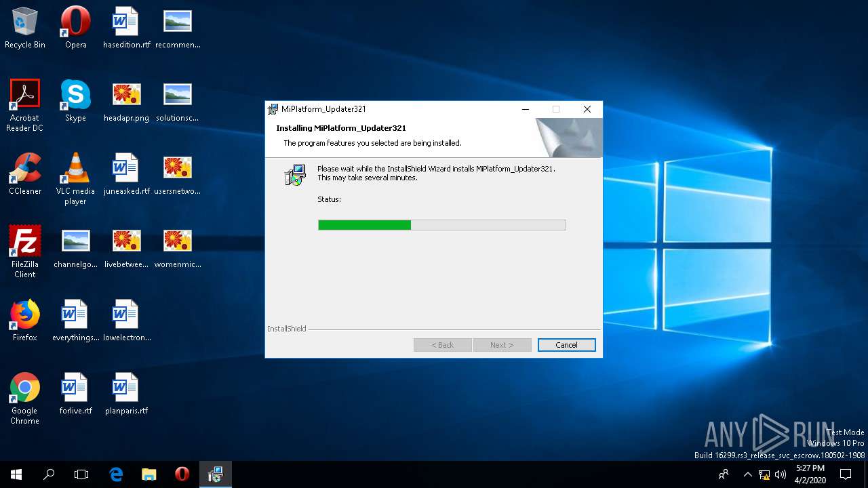Open the taskbar clock showing 5:27 PM

810,474
